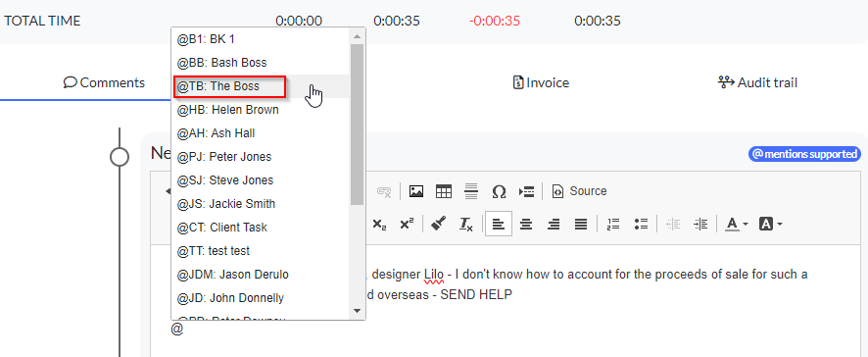The width and height of the screenshot is (868, 357).
Task: Open the text color dropdown
Action: pyautogui.click(x=737, y=225)
